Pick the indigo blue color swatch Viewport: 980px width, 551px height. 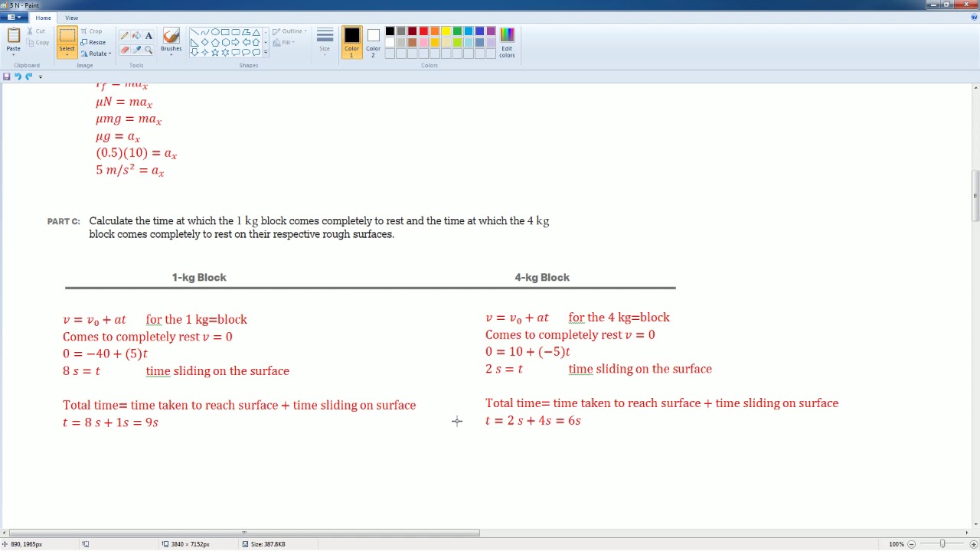tap(479, 31)
